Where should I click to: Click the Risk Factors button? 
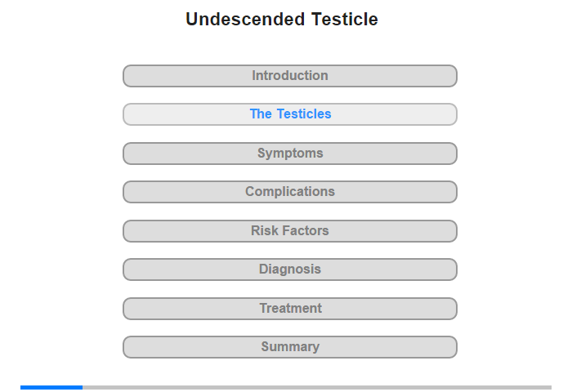290,231
